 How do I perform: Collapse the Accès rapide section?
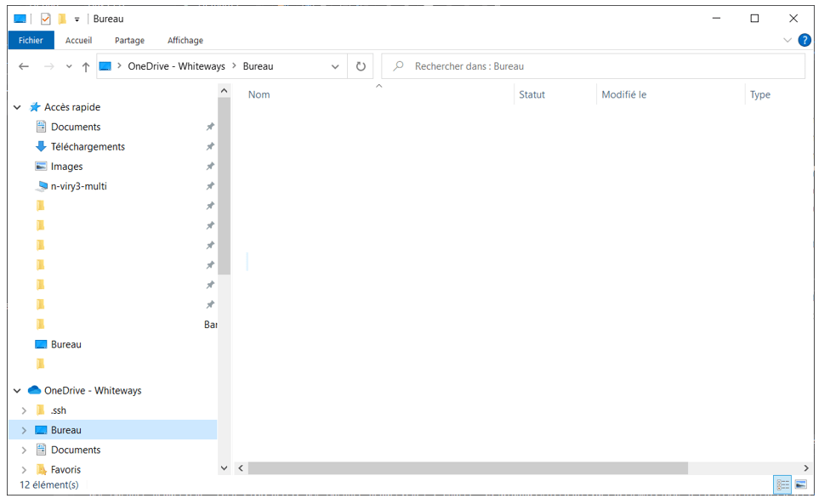click(16, 107)
